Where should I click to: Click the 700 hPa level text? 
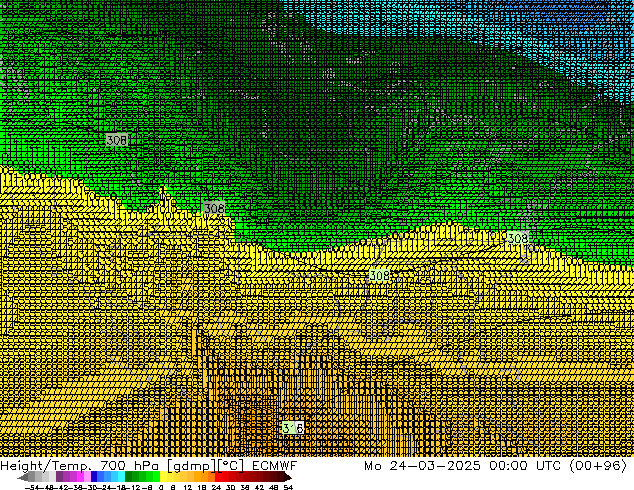(x=130, y=466)
